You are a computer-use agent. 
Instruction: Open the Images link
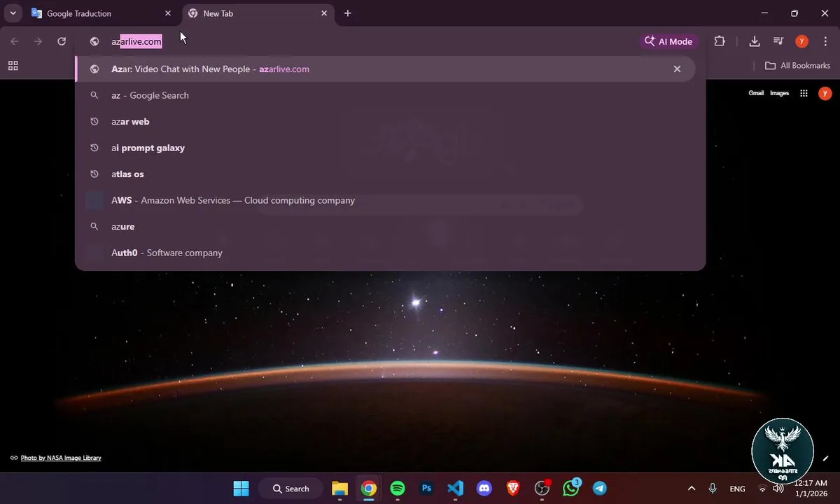(779, 93)
